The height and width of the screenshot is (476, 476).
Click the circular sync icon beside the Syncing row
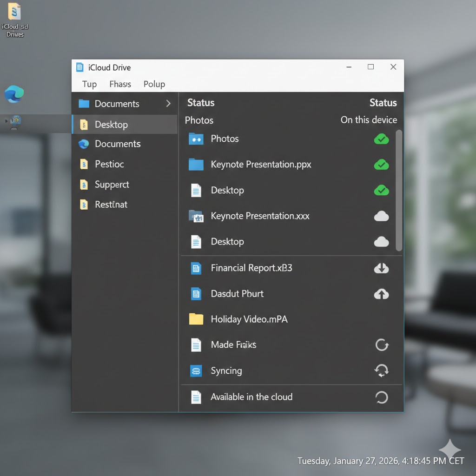[381, 370]
